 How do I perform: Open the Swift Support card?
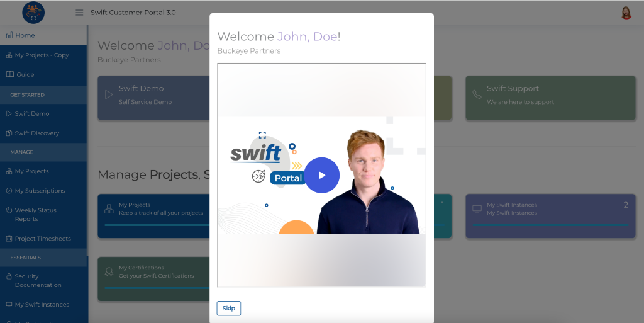tap(550, 98)
